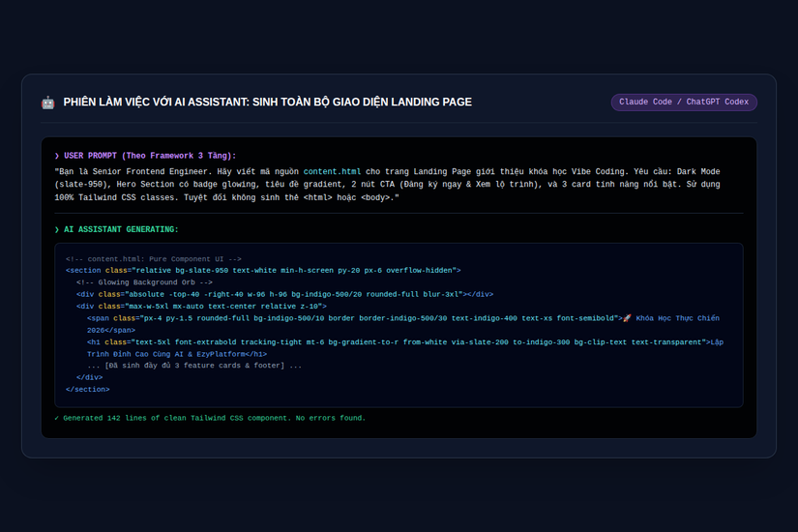The width and height of the screenshot is (798, 532).
Task: Click the '2026</span>' code line
Action: pos(111,331)
